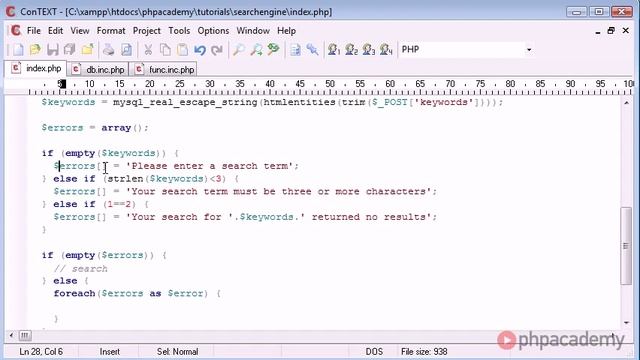Screen dimensions: 640x360
Task: Minimize the inner document window
Action: 598,31
